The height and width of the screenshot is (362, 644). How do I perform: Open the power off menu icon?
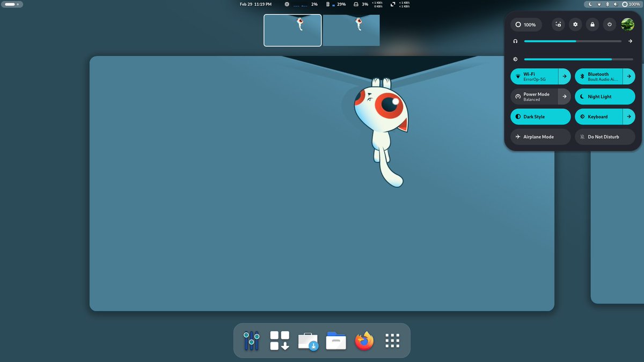point(609,25)
